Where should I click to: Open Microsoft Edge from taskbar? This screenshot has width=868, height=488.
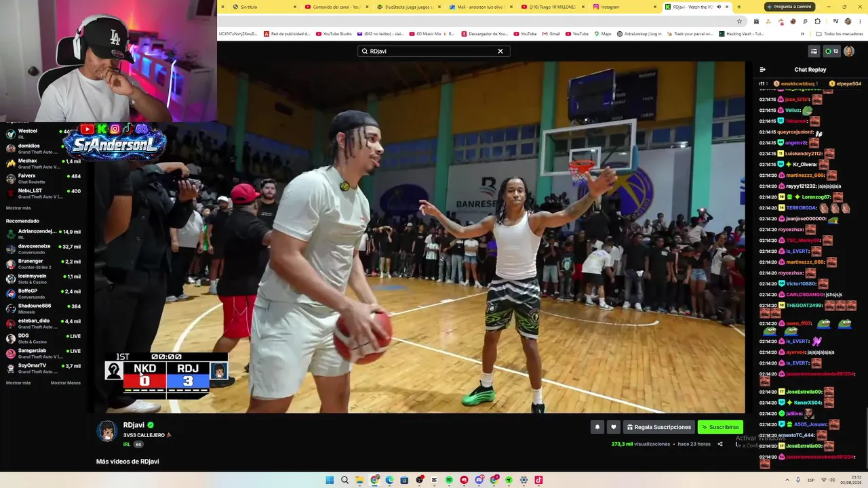coord(389,480)
